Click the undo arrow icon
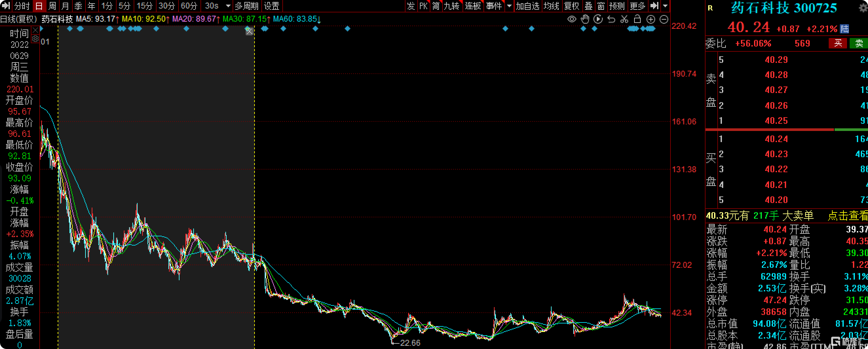 click(x=611, y=19)
